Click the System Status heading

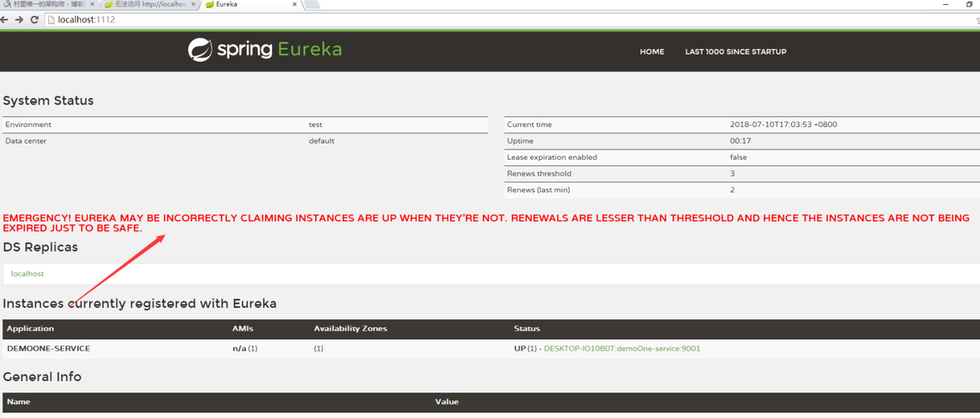pos(48,100)
